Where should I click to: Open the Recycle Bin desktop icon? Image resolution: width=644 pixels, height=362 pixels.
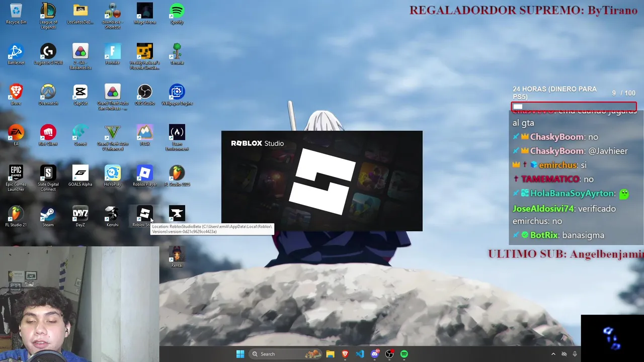[16, 14]
